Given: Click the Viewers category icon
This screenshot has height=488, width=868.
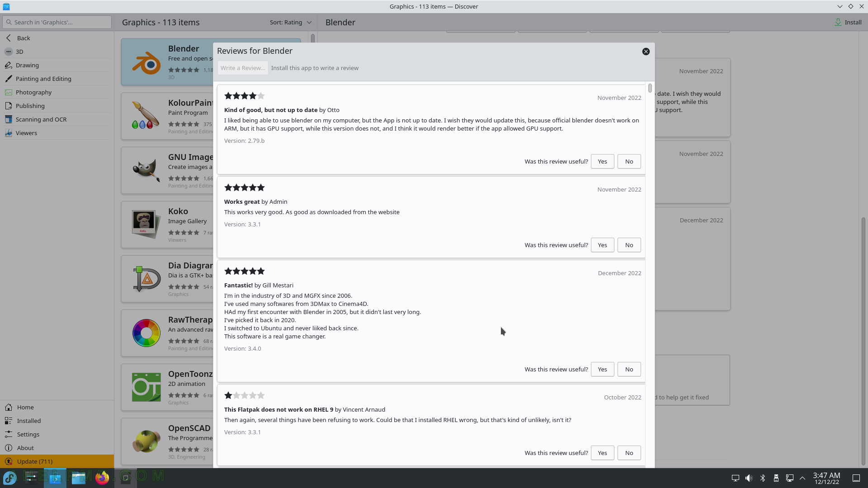Looking at the screenshot, I should tap(9, 133).
